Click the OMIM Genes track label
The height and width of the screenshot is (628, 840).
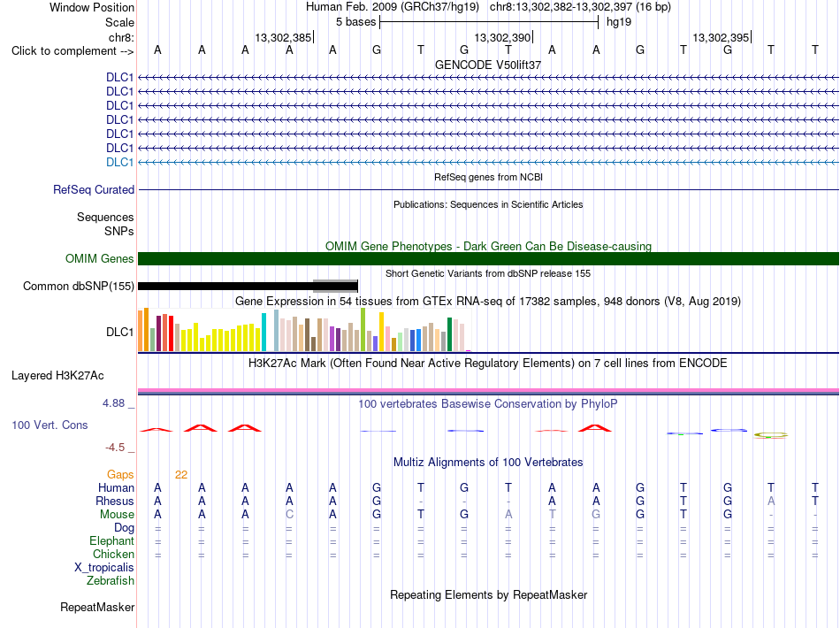point(100,259)
